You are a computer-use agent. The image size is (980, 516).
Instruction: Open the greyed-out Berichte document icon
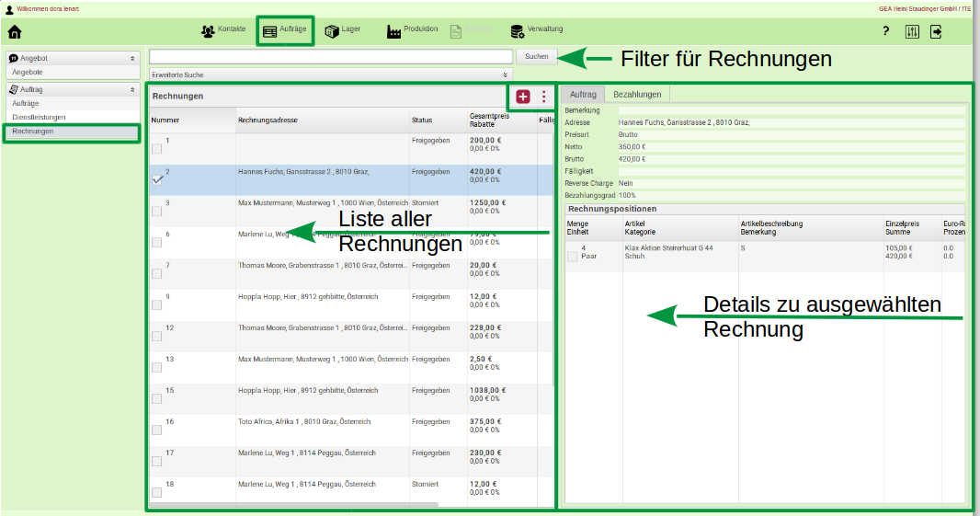point(456,31)
